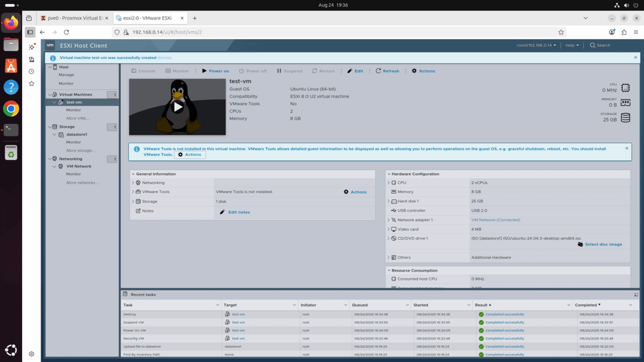Image resolution: width=644 pixels, height=362 pixels.
Task: Open the Help menu
Action: click(572, 45)
